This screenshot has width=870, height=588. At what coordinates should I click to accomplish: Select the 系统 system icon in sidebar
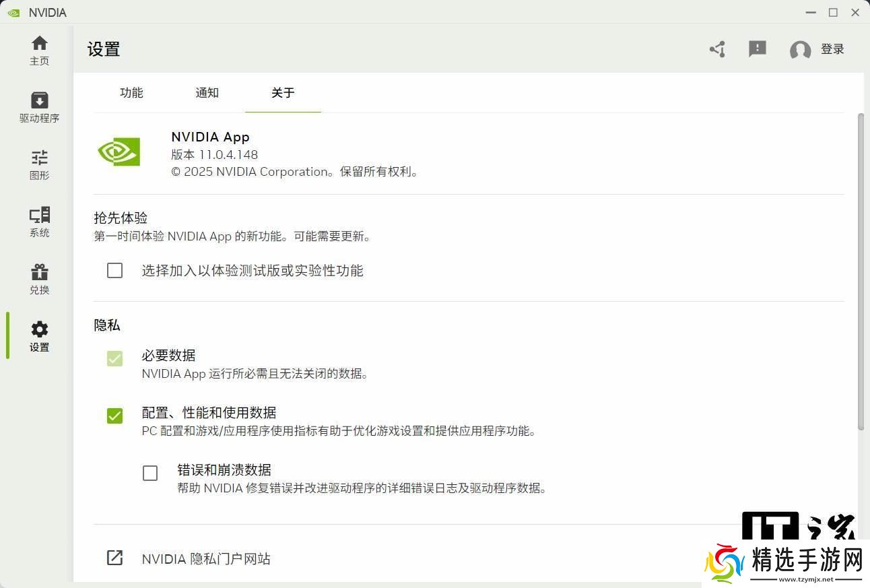tap(40, 216)
